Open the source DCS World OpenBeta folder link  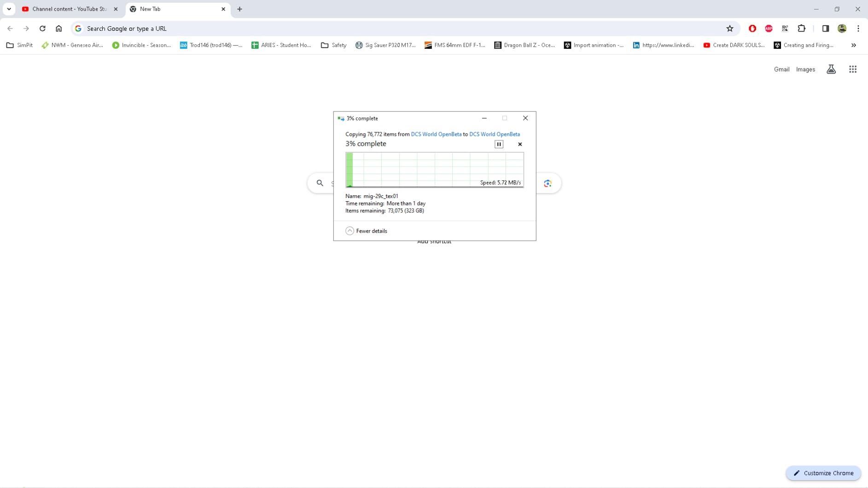click(436, 134)
